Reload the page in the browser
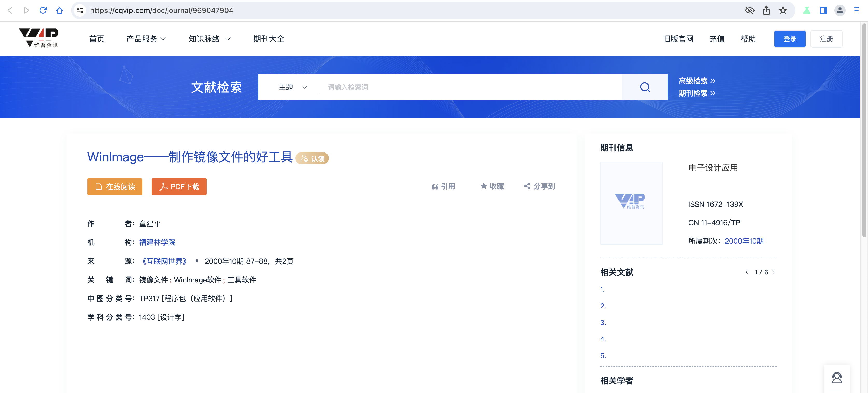Screen dimensions: 868x393 tap(43, 10)
